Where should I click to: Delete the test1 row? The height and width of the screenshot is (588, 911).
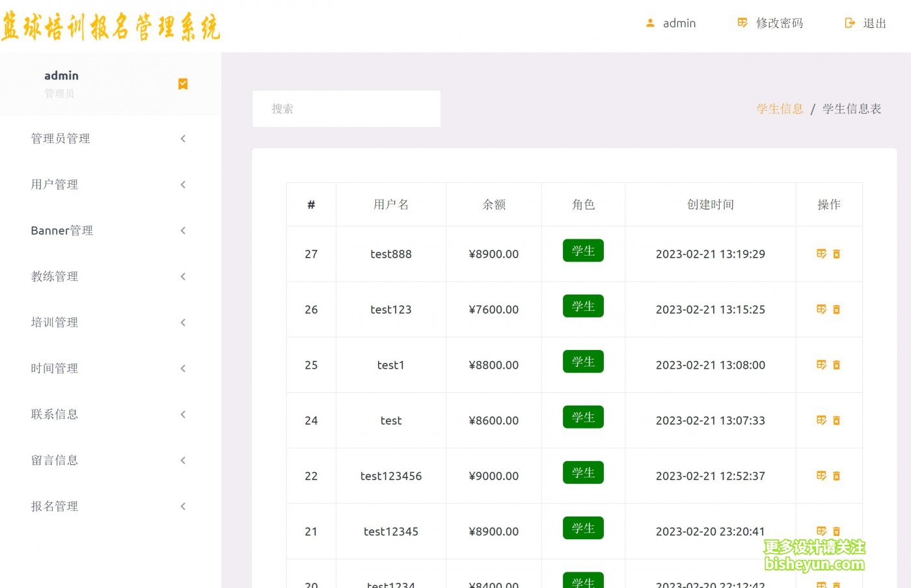[836, 365]
